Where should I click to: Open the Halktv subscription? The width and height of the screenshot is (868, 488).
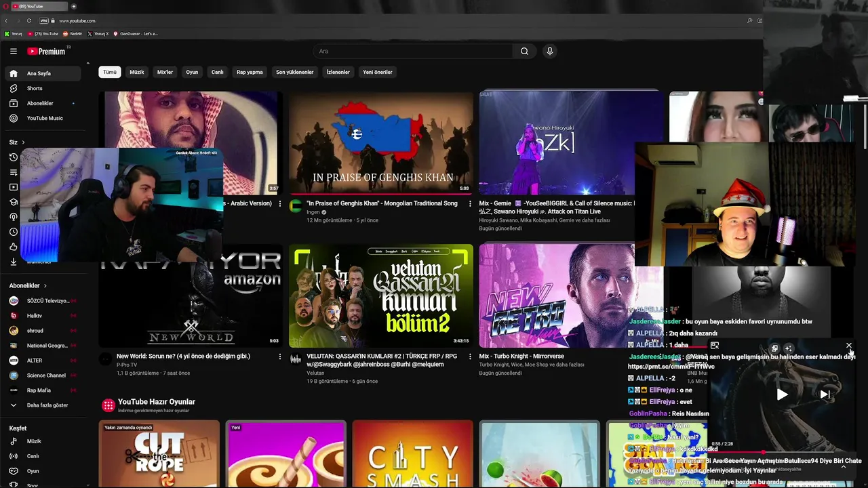44,316
